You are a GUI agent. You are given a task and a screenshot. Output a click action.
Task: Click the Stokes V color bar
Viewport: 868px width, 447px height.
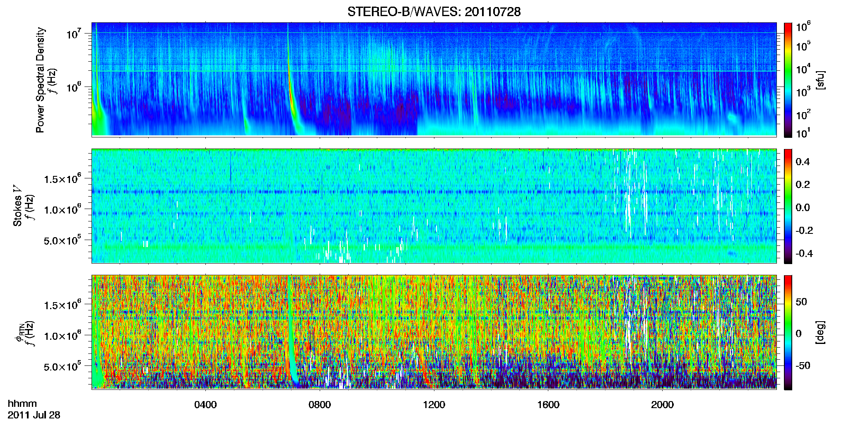[788, 206]
